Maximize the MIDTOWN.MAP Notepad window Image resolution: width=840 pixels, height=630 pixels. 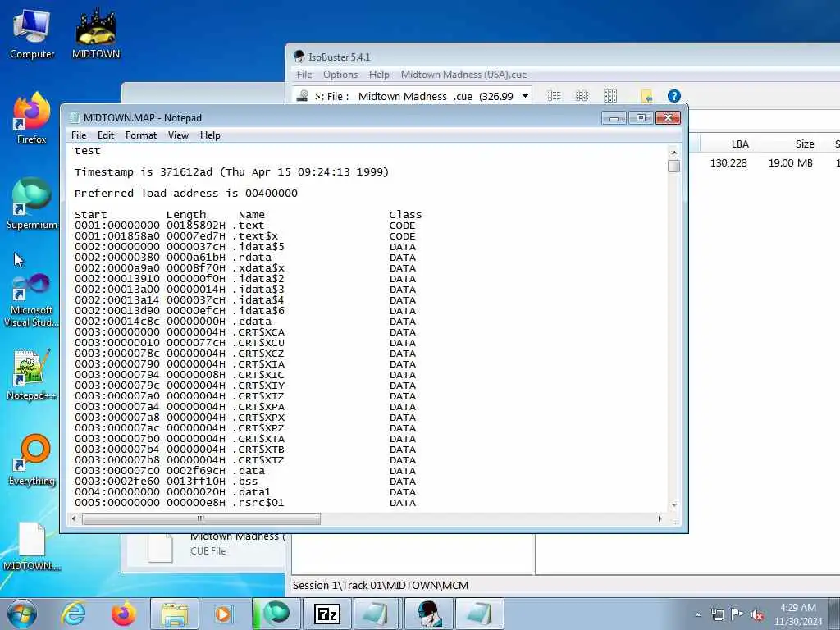click(641, 117)
